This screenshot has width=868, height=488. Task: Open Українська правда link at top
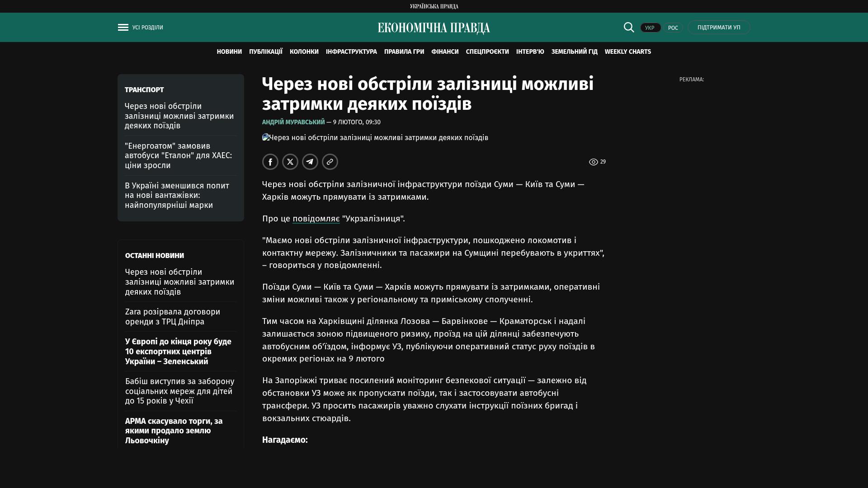434,6
